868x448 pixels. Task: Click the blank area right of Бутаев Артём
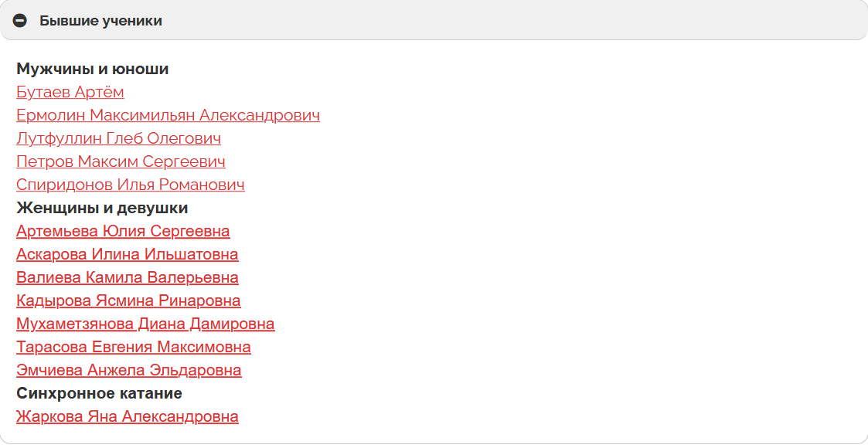pos(464,93)
